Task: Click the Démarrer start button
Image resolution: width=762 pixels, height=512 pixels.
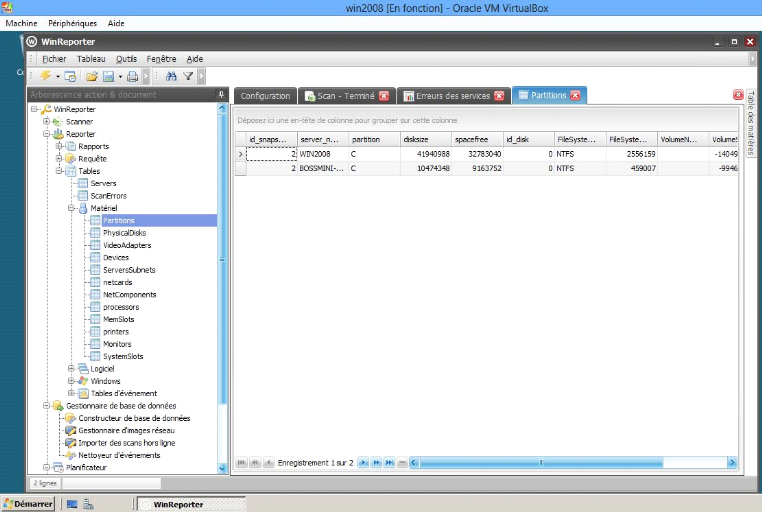Action: coord(28,504)
